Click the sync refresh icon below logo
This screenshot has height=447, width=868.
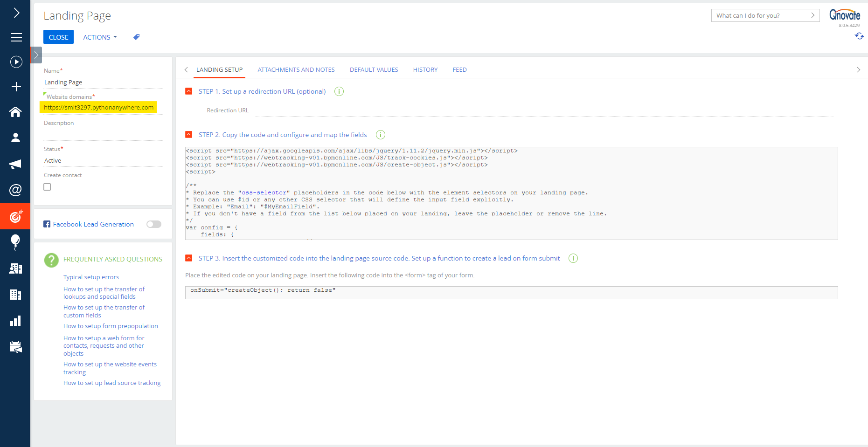point(859,36)
